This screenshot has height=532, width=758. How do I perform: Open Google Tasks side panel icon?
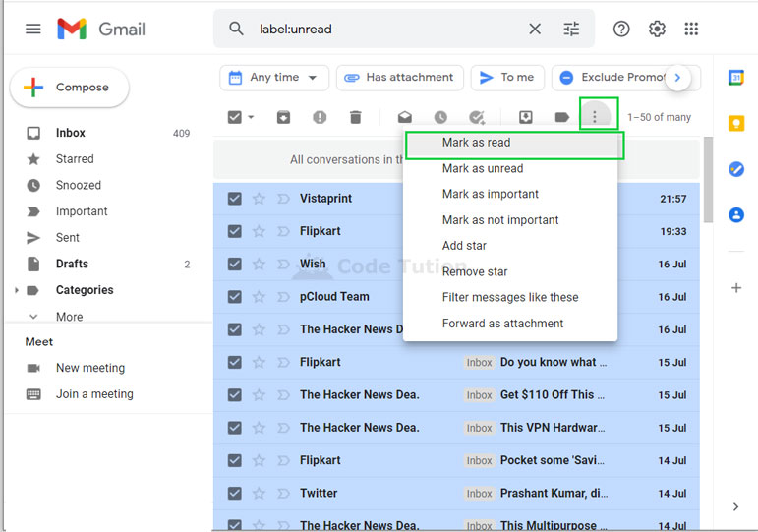point(736,169)
